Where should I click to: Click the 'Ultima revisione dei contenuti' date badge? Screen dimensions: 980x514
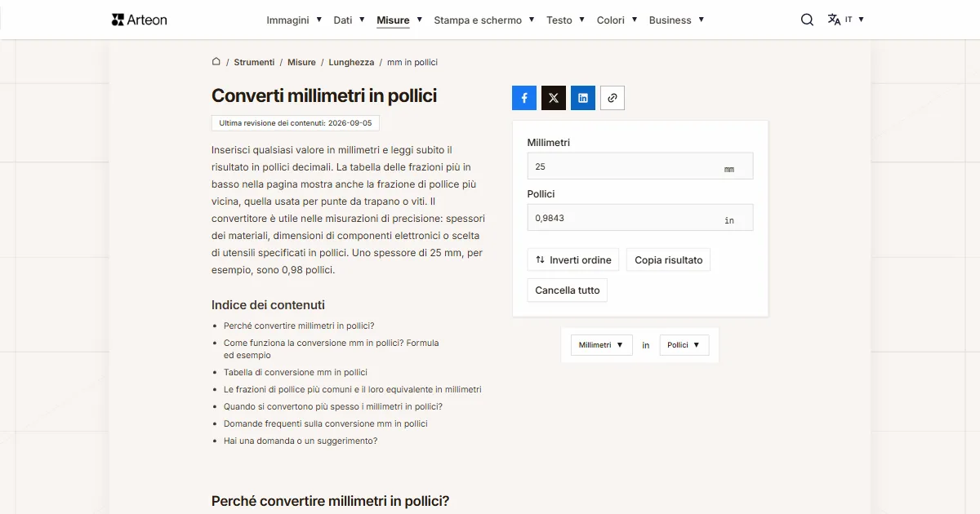[x=296, y=123]
